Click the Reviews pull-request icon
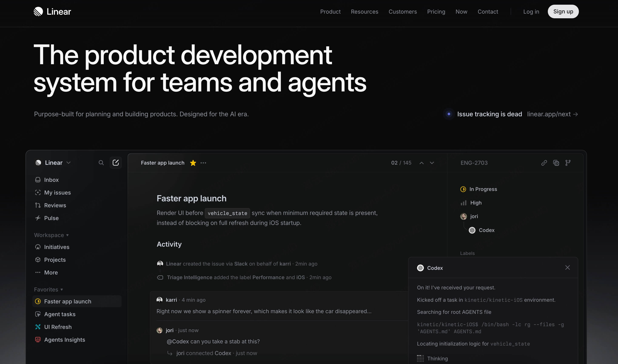The image size is (618, 364). coord(38,205)
